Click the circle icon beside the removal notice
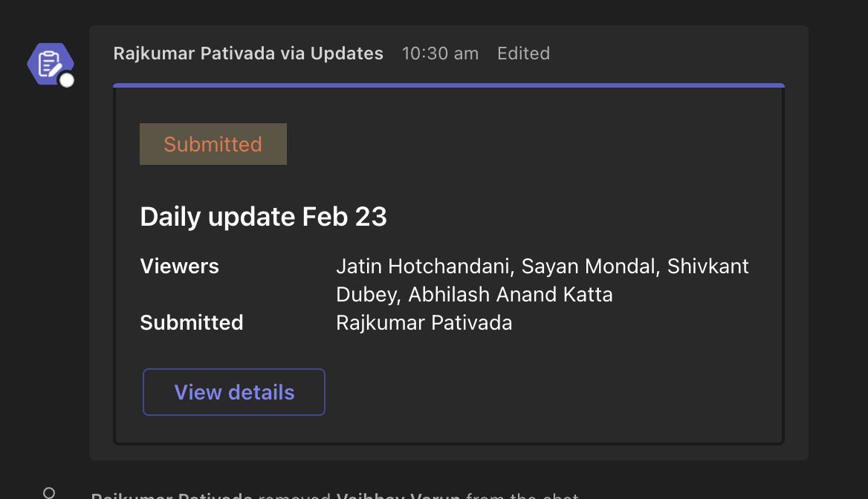 (49, 492)
